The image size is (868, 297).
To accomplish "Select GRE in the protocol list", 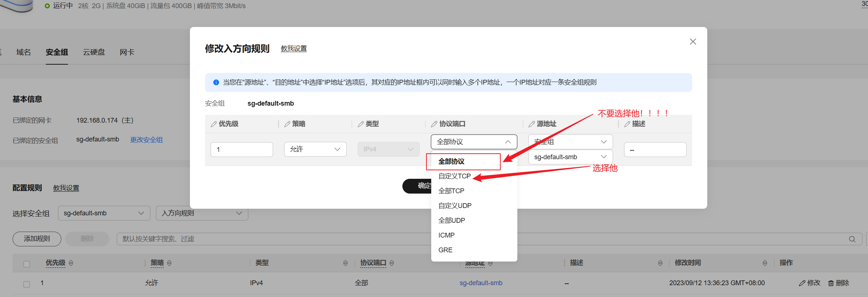I will [x=474, y=250].
